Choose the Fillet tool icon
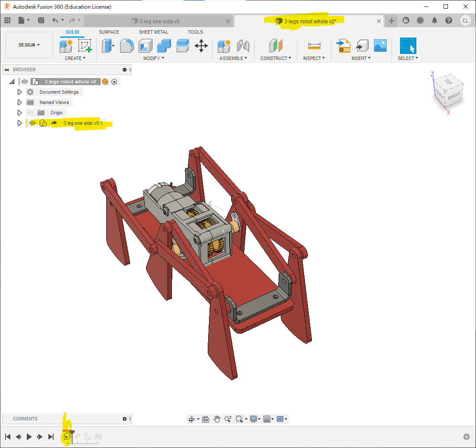This screenshot has height=448, width=476. click(x=127, y=45)
